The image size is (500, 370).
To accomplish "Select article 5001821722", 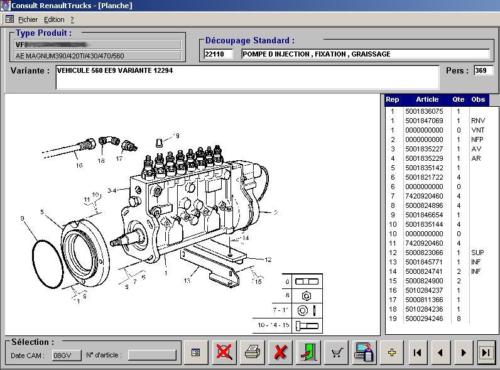I will (424, 177).
